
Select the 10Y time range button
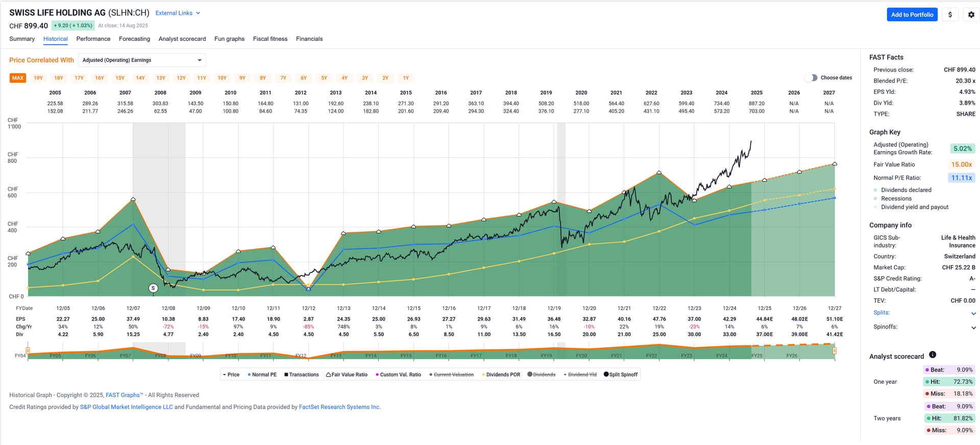[222, 78]
